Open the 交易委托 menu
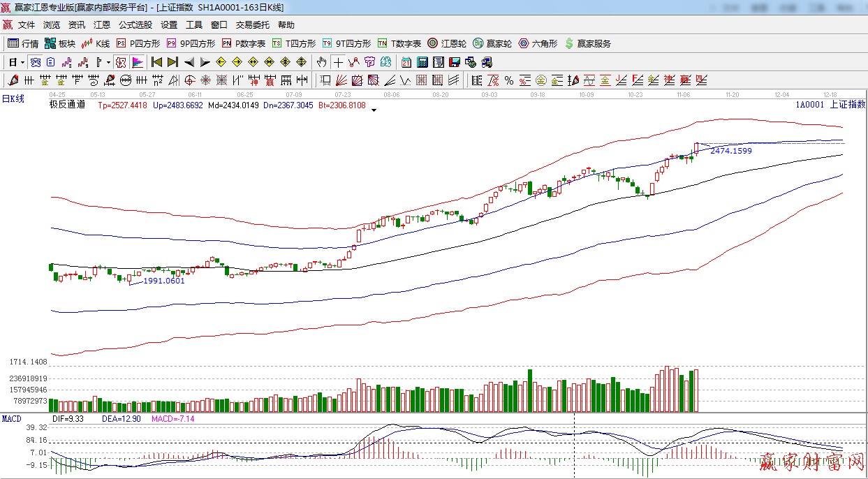This screenshot has width=868, height=479. pyautogui.click(x=252, y=24)
